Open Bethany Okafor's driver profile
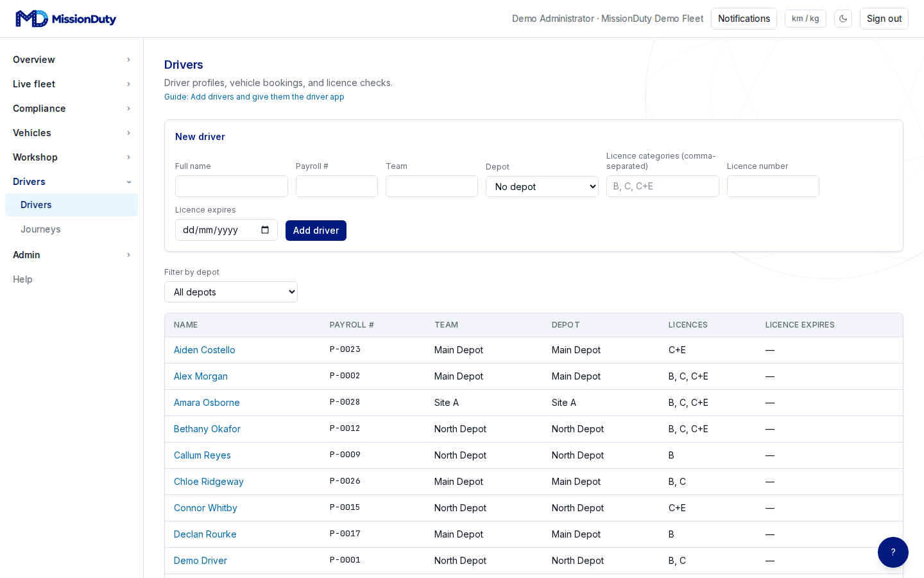Image resolution: width=924 pixels, height=578 pixels. point(207,429)
